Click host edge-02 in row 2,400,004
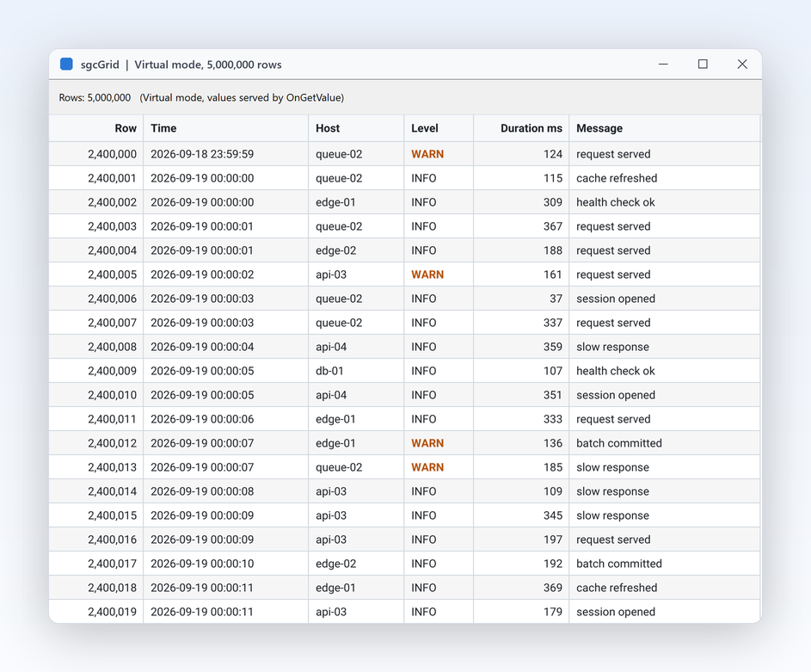Image resolution: width=811 pixels, height=672 pixels. coord(335,250)
